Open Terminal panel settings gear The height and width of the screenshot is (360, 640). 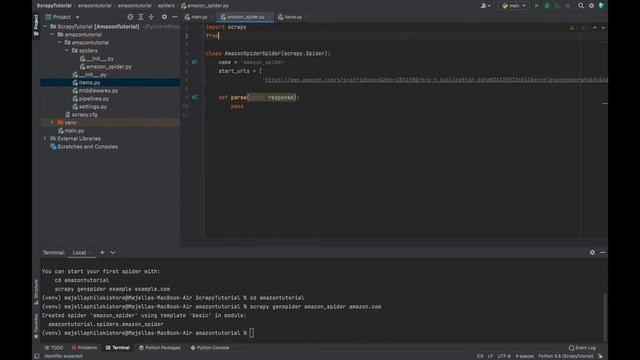tap(592, 253)
